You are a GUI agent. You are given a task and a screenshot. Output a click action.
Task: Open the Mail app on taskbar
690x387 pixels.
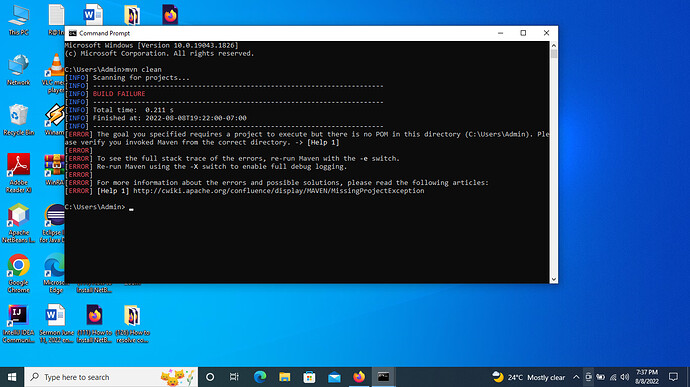334,377
